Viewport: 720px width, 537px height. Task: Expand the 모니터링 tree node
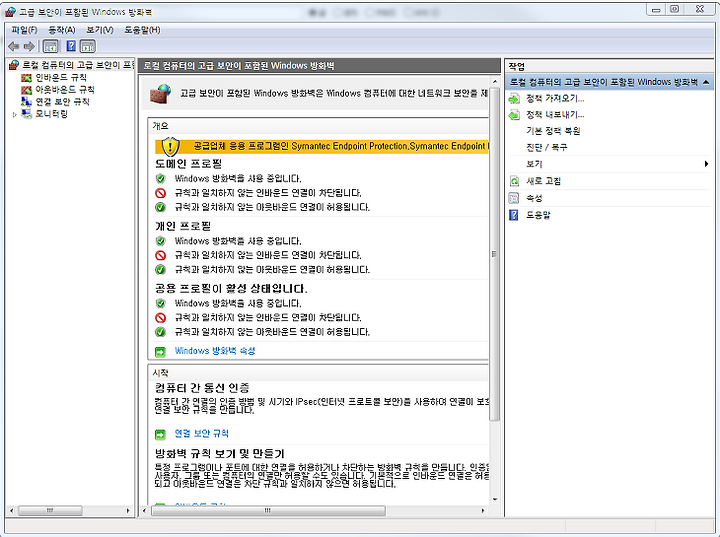pos(15,114)
